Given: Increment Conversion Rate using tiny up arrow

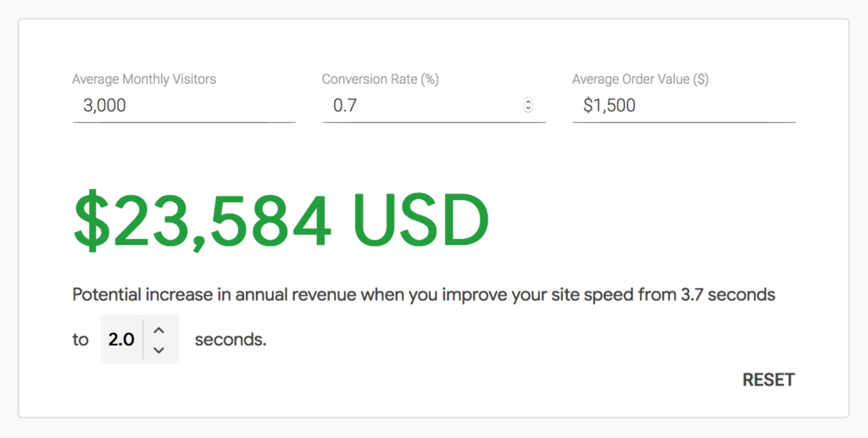Looking at the screenshot, I should pos(529,102).
